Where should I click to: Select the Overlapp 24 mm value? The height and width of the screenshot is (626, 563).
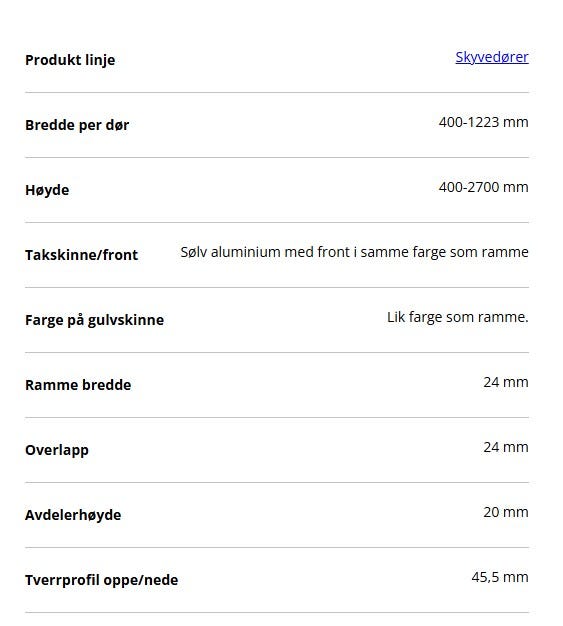[x=506, y=448]
